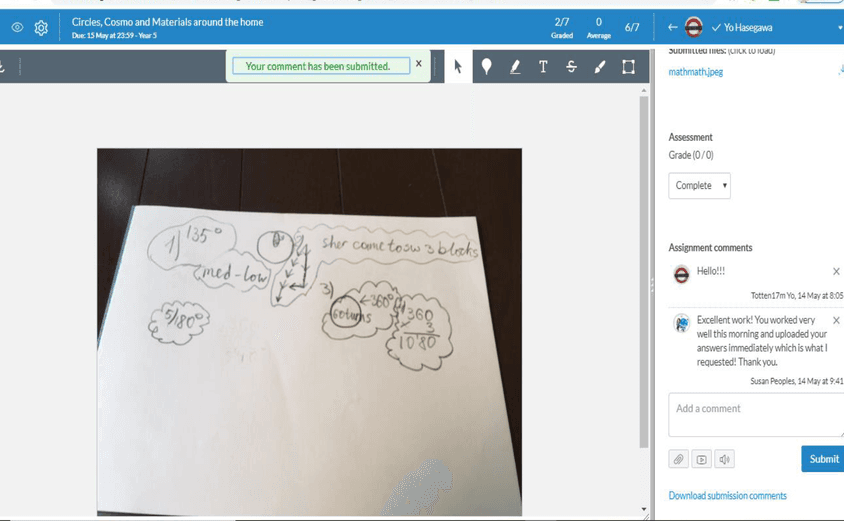The image size is (844, 521).
Task: Select the area box annotation tool
Action: tap(628, 67)
